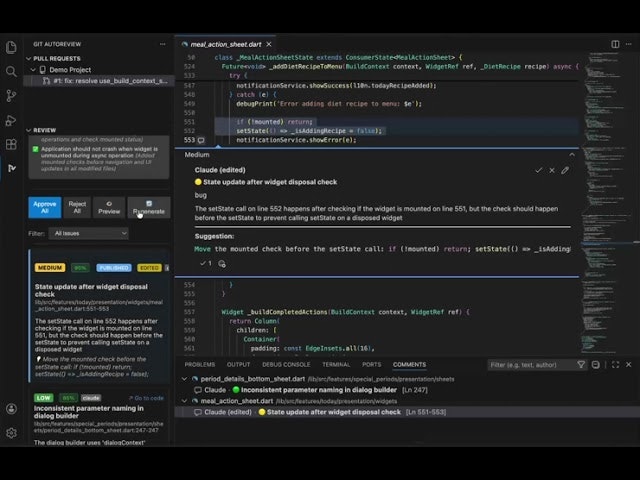Click the MEDIUM severity badge
Image resolution: width=640 pixels, height=480 pixels.
click(50, 268)
